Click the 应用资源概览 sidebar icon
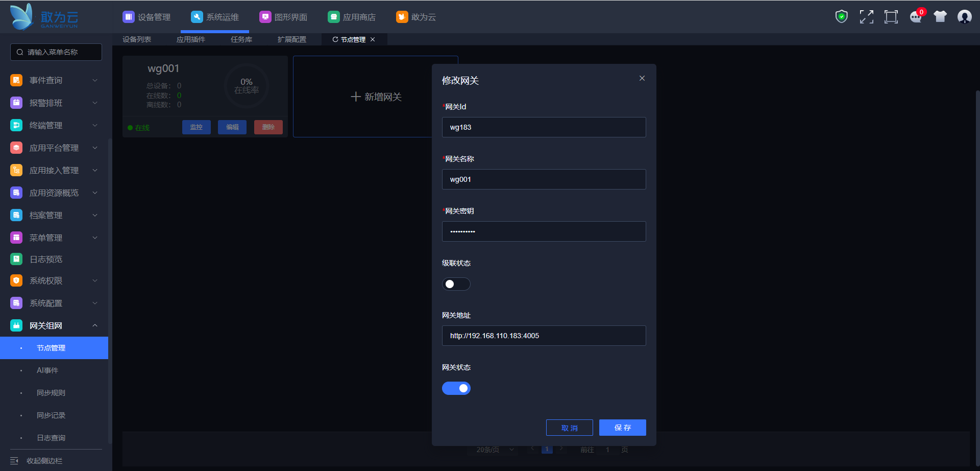The height and width of the screenshot is (471, 980). (16, 193)
